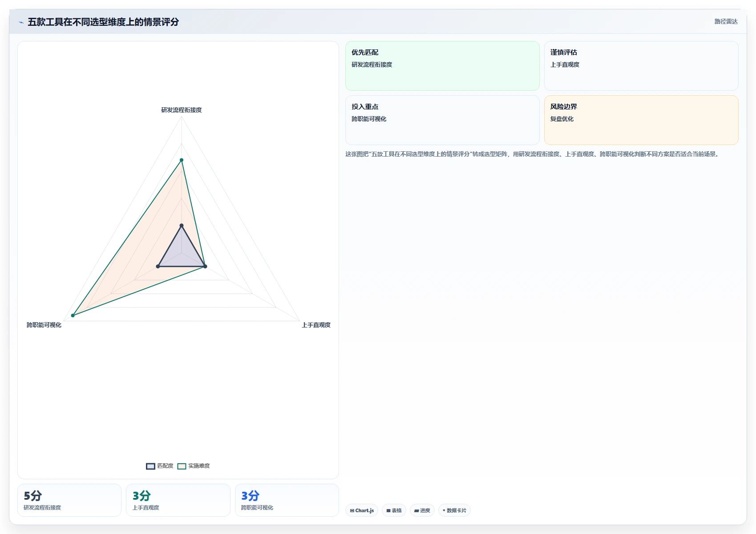This screenshot has width=756, height=534.
Task: Click the 实施难度 data point near 跨职能可视化
Action: (x=73, y=316)
